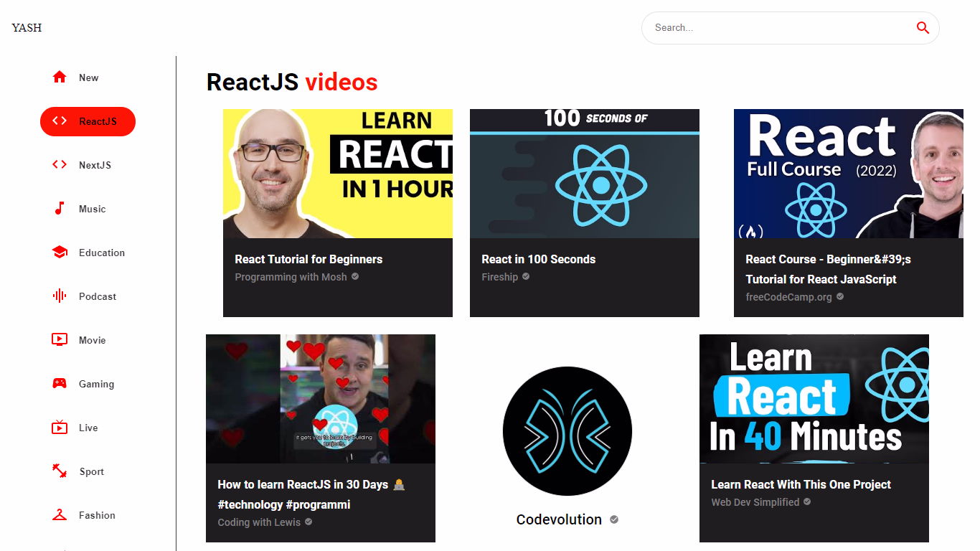Click the Sport dumbbell icon

[60, 471]
